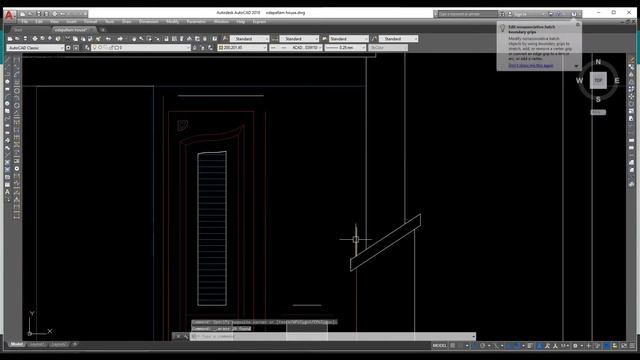Click the Don't show me this again link

pos(531,66)
